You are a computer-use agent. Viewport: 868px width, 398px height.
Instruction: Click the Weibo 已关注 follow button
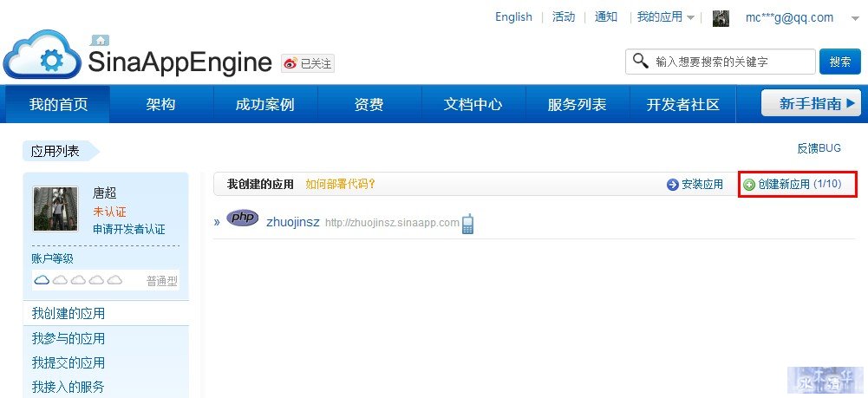tap(308, 63)
